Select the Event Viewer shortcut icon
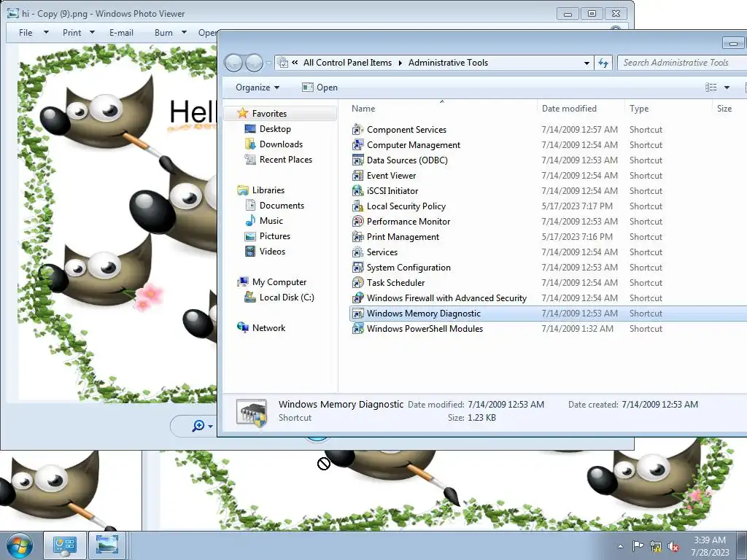Viewport: 747px width, 560px height. tap(357, 175)
